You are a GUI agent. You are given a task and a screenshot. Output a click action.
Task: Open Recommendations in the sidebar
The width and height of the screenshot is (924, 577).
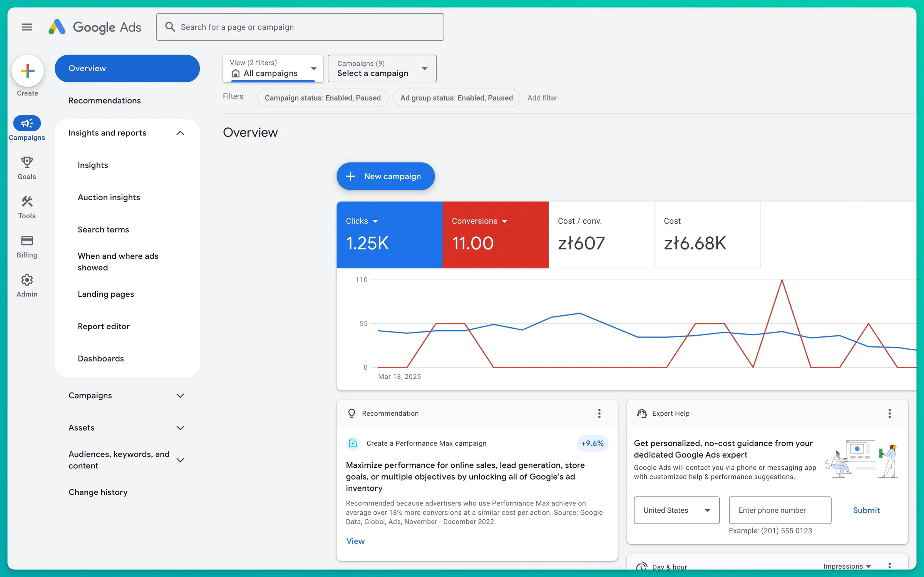(x=105, y=100)
